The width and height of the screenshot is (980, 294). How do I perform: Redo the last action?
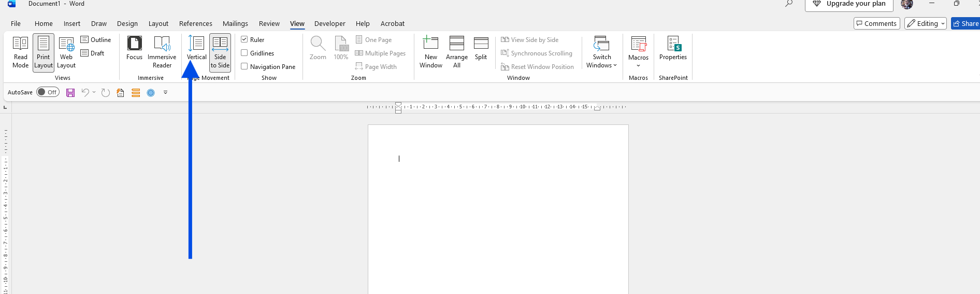[x=106, y=93]
